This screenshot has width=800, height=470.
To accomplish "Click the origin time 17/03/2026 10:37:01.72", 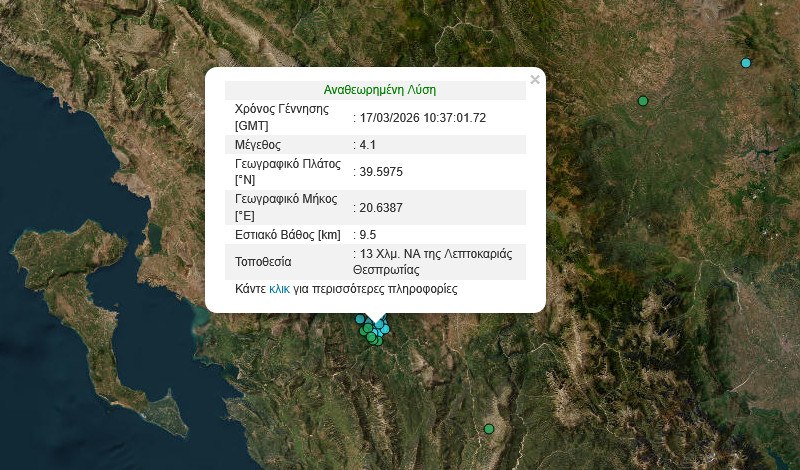I will (423, 117).
